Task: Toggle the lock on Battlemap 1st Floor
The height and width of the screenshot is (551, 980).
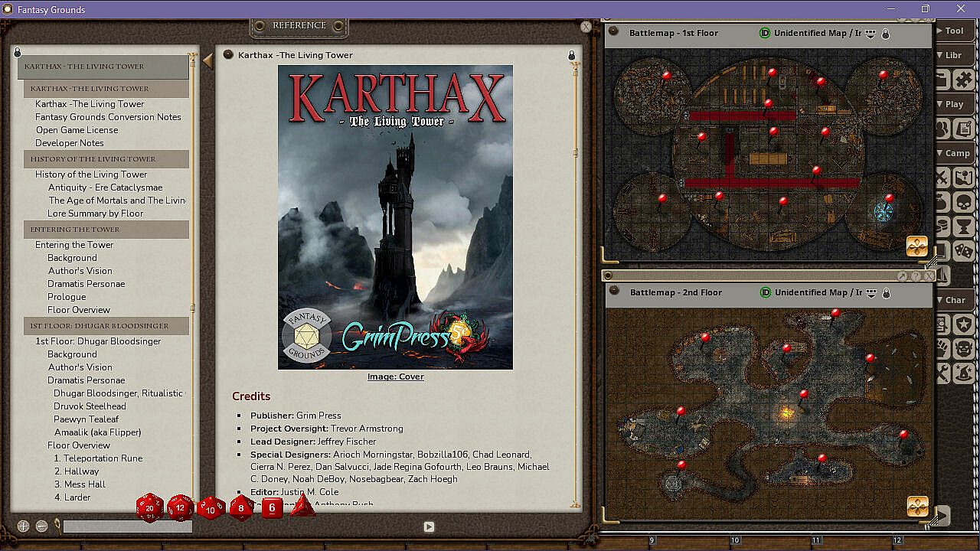Action: pyautogui.click(x=886, y=34)
